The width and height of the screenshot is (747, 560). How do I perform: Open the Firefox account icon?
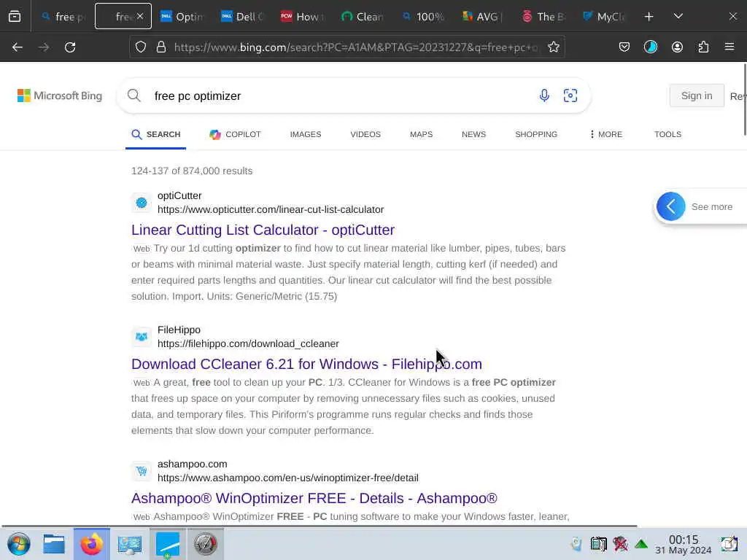[677, 47]
